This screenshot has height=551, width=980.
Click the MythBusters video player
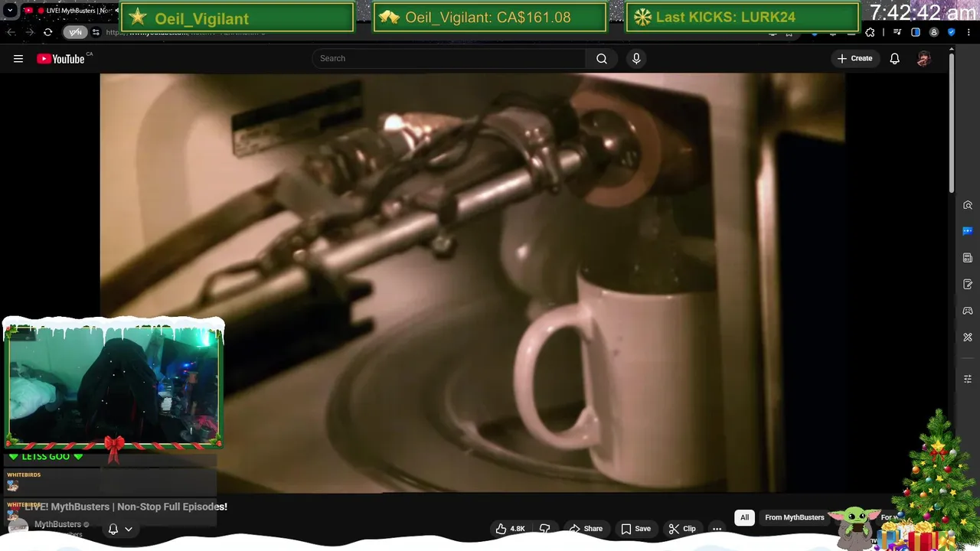point(472,283)
